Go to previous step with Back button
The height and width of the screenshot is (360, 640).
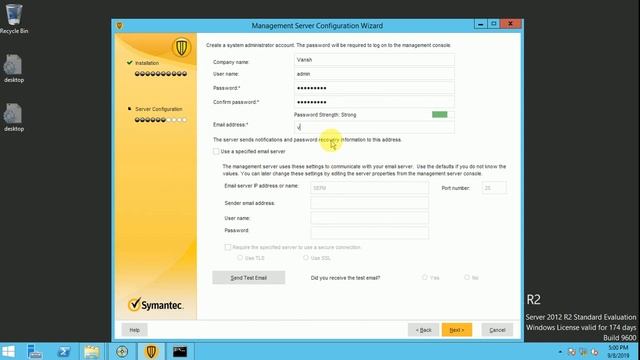coord(423,330)
